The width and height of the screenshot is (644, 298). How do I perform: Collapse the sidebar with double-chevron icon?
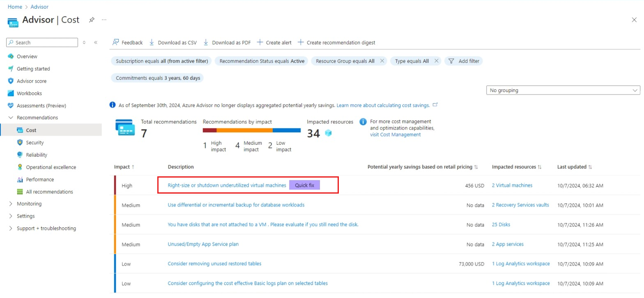click(x=96, y=42)
